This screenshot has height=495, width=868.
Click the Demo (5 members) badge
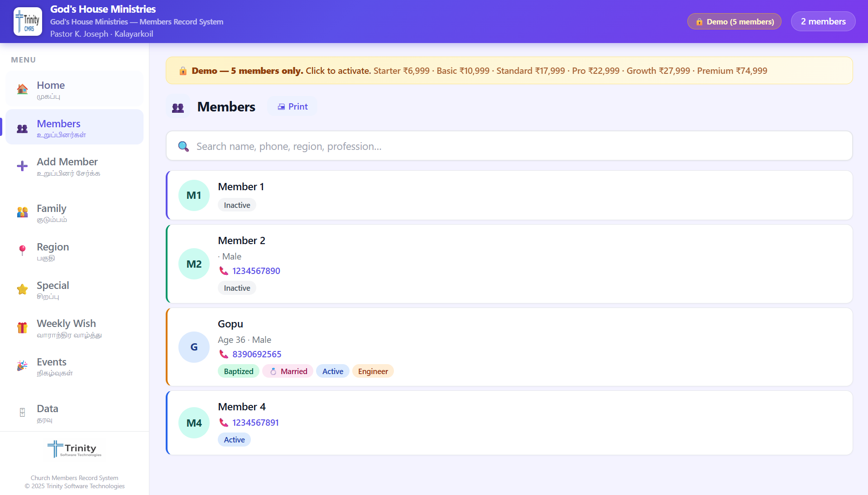[734, 22]
